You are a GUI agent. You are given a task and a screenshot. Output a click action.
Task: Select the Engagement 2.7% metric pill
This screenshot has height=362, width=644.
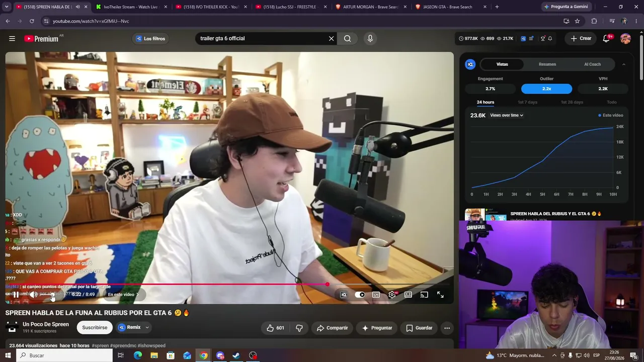490,88
